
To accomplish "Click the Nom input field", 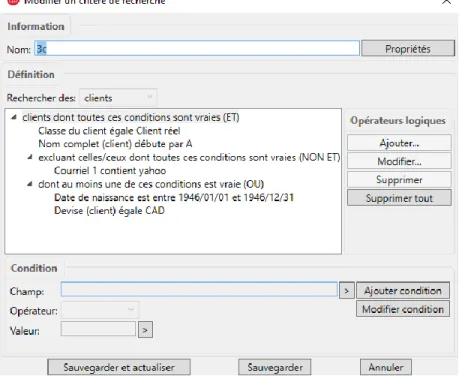I will coord(197,48).
